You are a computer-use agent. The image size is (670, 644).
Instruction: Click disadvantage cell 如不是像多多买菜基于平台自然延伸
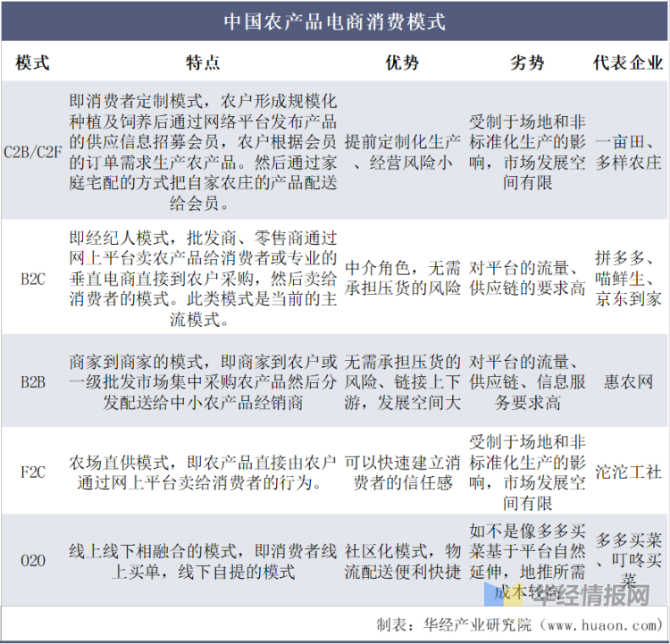tap(527, 561)
